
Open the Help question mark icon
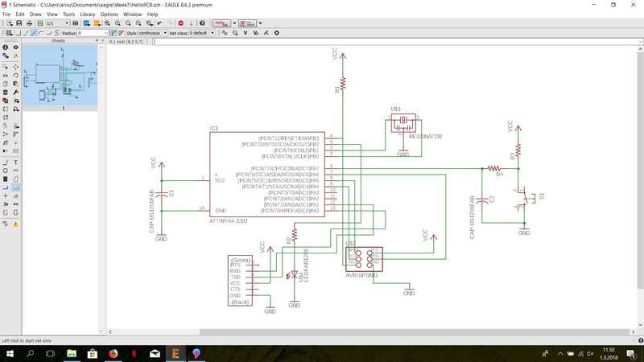pyautogui.click(x=202, y=23)
